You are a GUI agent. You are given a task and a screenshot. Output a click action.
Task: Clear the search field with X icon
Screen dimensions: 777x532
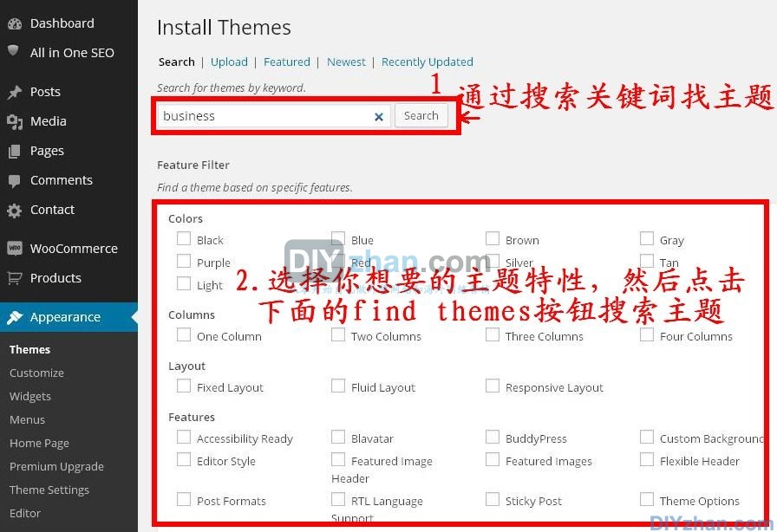tap(379, 116)
